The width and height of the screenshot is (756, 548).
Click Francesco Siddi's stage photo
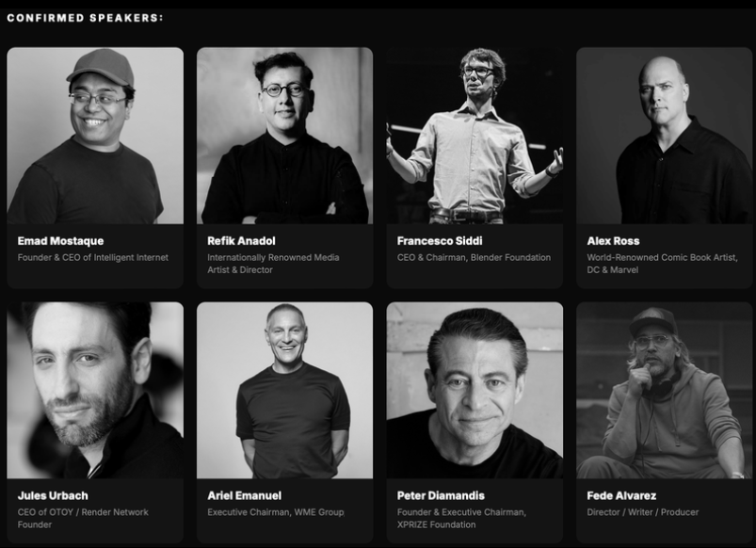tap(475, 136)
